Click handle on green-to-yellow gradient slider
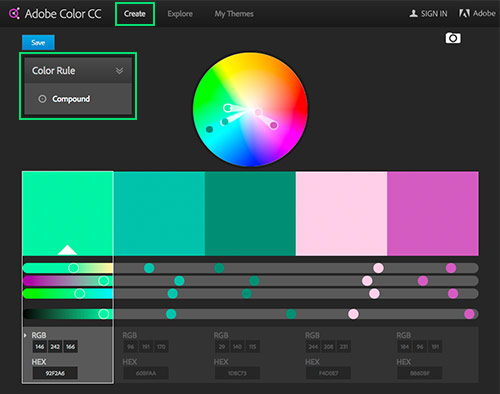 coord(74,268)
